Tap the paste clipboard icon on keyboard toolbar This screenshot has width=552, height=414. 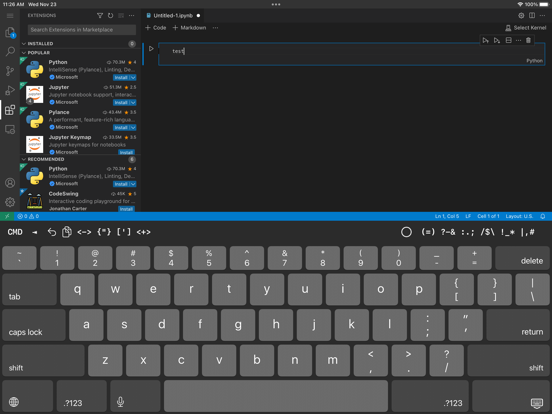[x=67, y=232]
